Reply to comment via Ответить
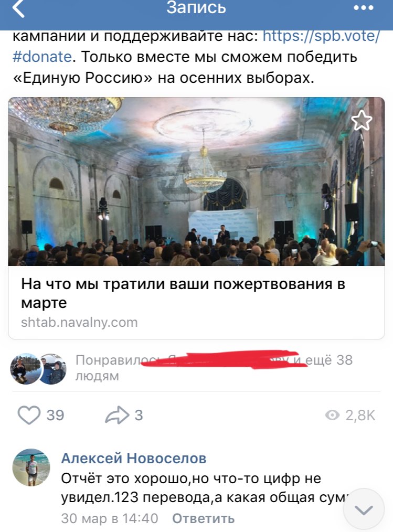This screenshot has width=393, height=532. [203, 518]
